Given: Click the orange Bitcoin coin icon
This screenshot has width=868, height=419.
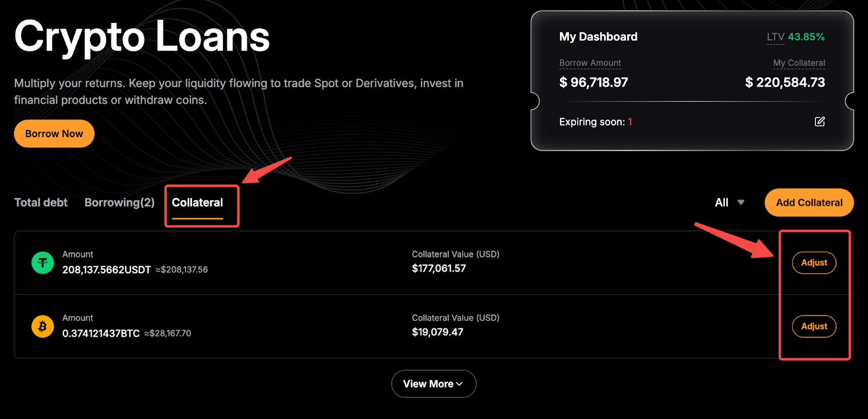Looking at the screenshot, I should (x=42, y=326).
